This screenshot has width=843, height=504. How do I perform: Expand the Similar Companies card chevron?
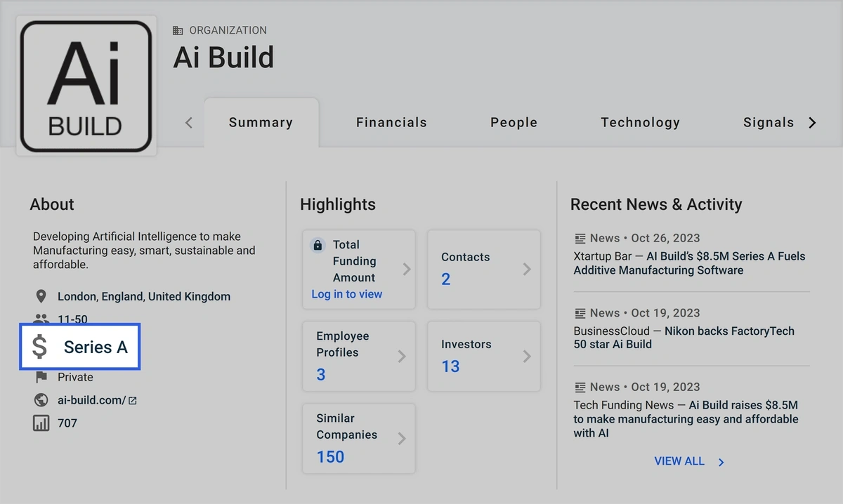402,439
